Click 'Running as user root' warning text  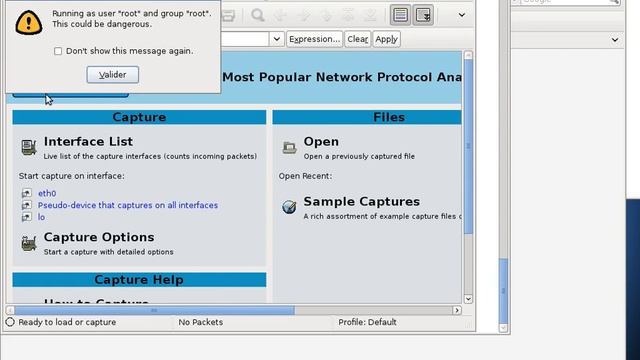[x=131, y=19]
